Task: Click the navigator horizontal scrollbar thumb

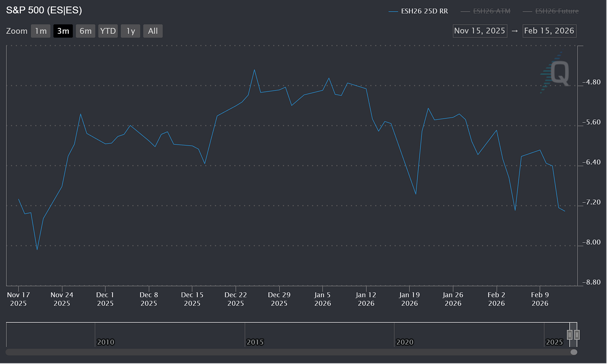Action: pos(574,352)
